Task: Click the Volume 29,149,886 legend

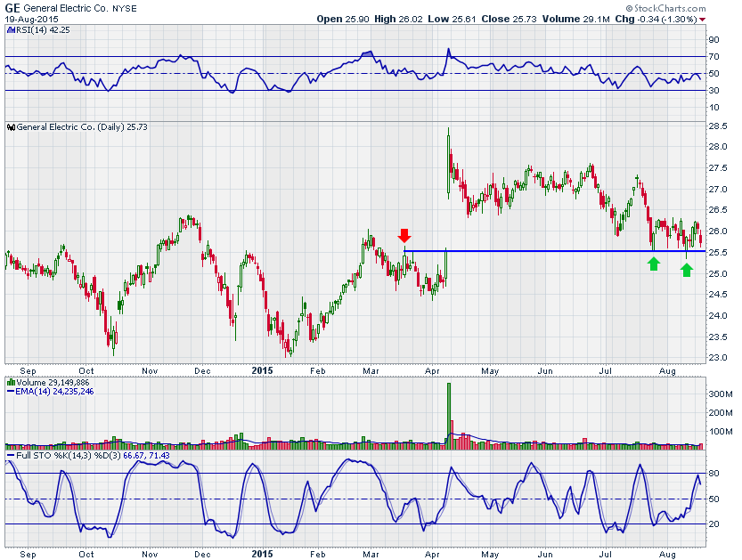Action: tap(53, 382)
